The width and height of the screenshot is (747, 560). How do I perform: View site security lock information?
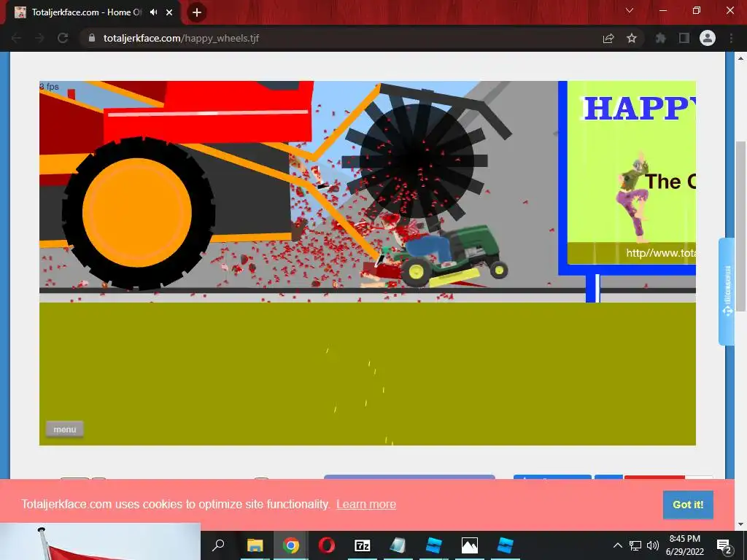tap(92, 38)
